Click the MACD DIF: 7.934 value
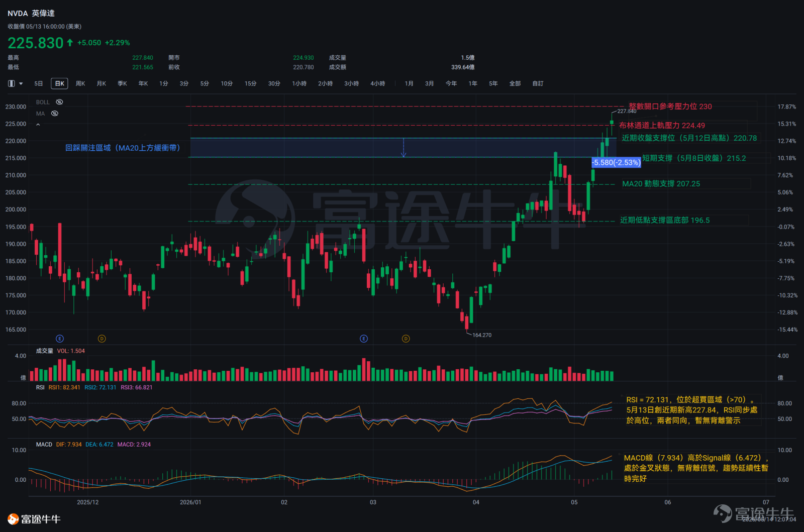 point(69,445)
